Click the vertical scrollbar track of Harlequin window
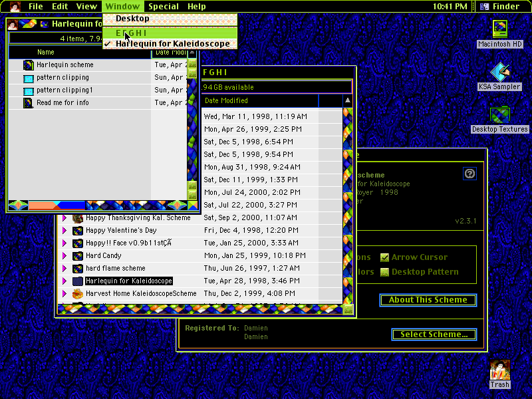 point(192,129)
